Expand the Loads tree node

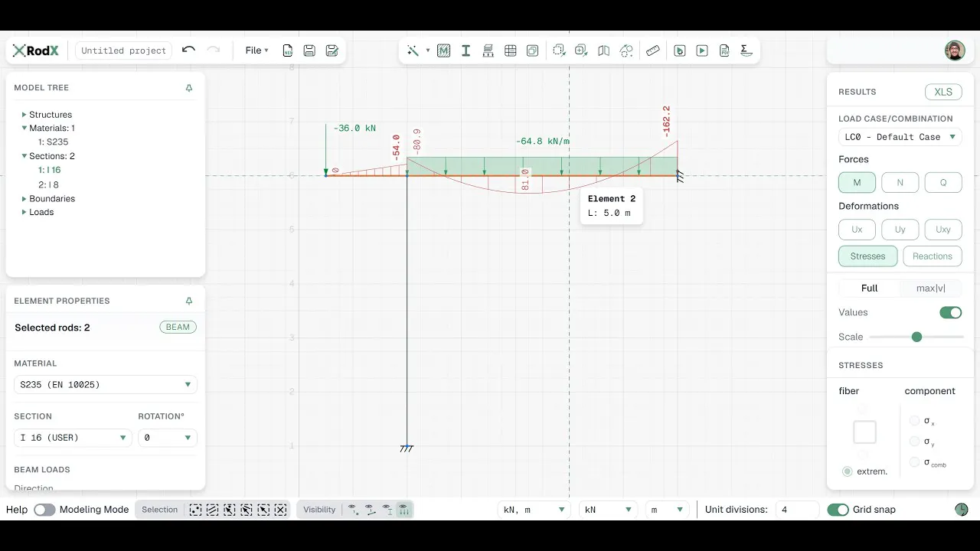coord(24,212)
